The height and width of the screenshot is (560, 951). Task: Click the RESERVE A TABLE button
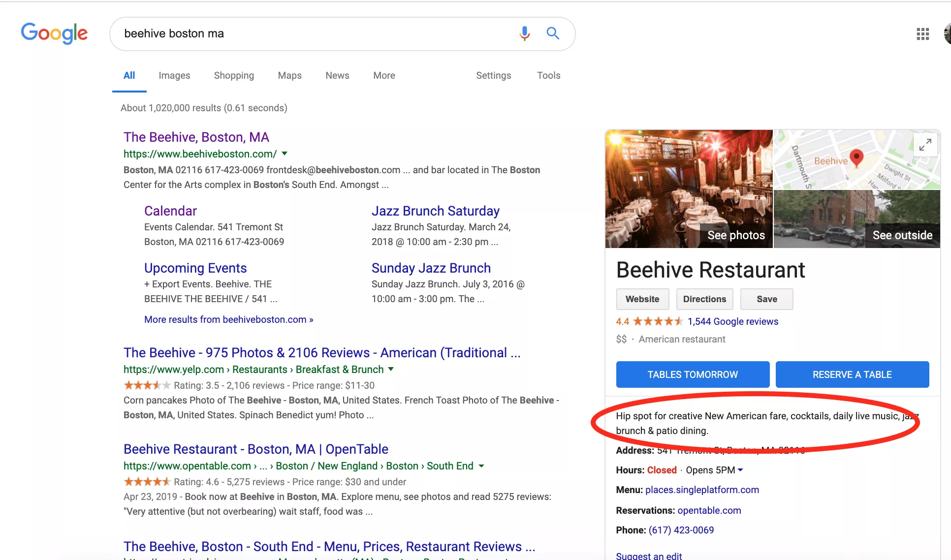pos(852,374)
